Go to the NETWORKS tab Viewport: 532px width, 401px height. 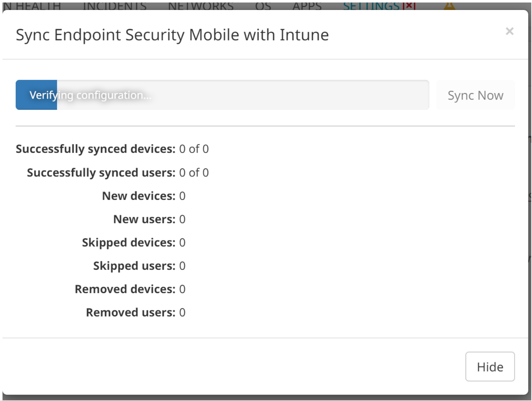[201, 6]
